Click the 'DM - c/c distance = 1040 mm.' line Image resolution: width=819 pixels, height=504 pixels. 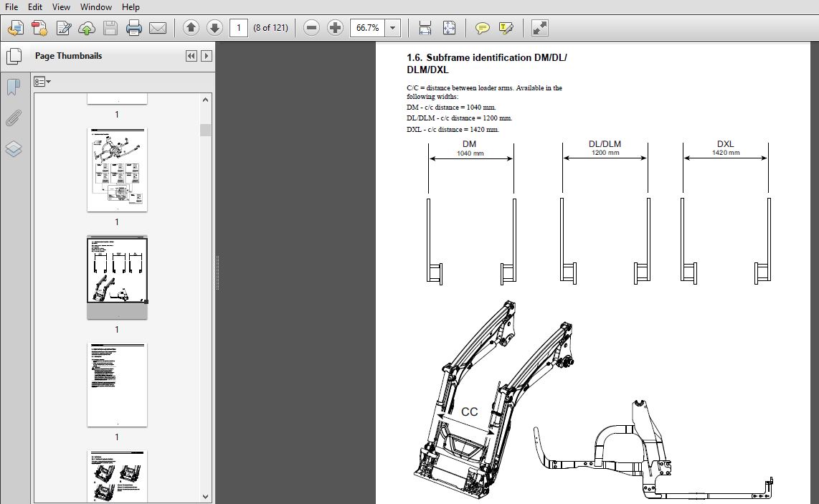(x=451, y=107)
